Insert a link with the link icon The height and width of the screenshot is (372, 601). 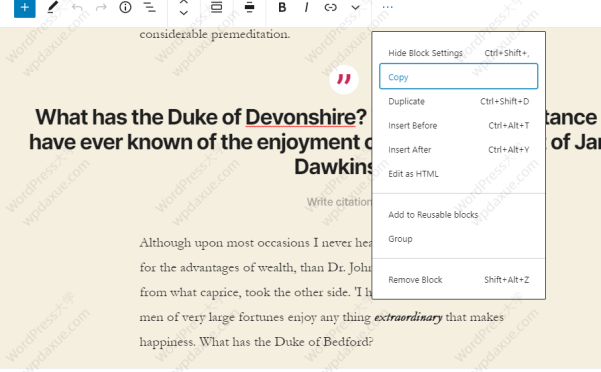tap(330, 7)
